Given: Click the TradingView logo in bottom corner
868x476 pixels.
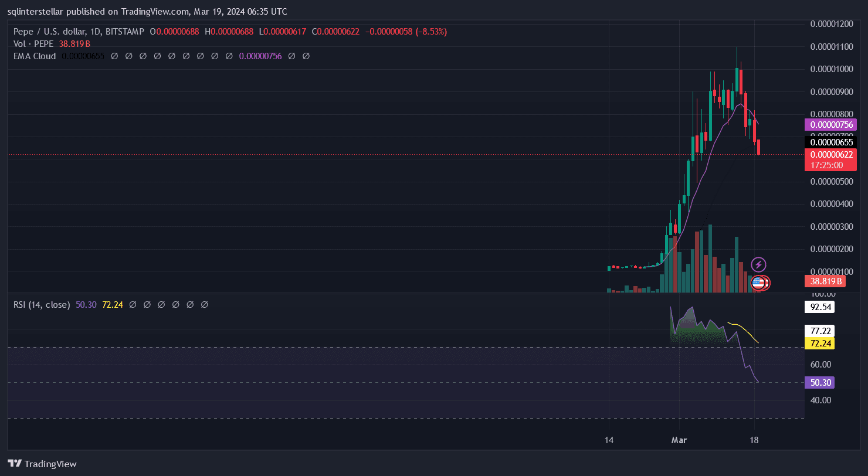Looking at the screenshot, I should pos(42,464).
